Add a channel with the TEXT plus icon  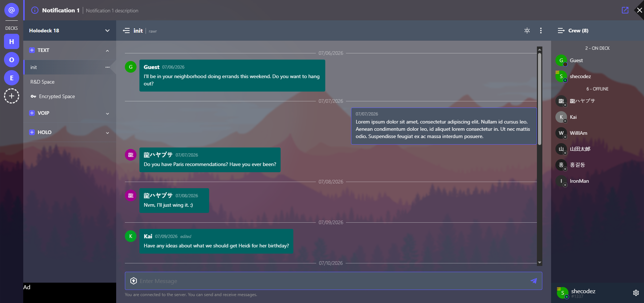[x=32, y=50]
